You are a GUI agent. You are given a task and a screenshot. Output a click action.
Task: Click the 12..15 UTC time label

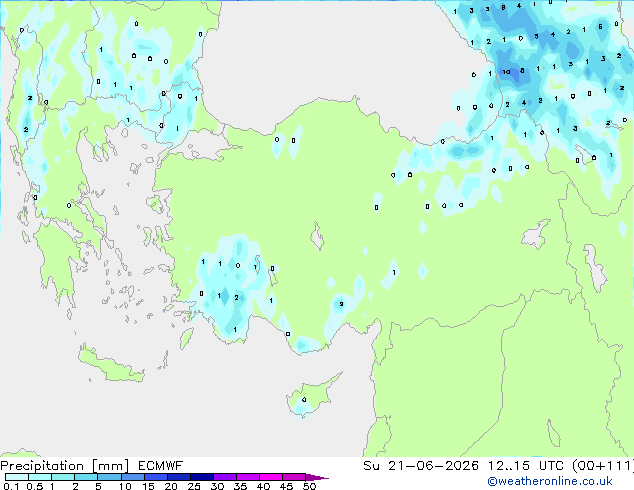[x=526, y=466]
